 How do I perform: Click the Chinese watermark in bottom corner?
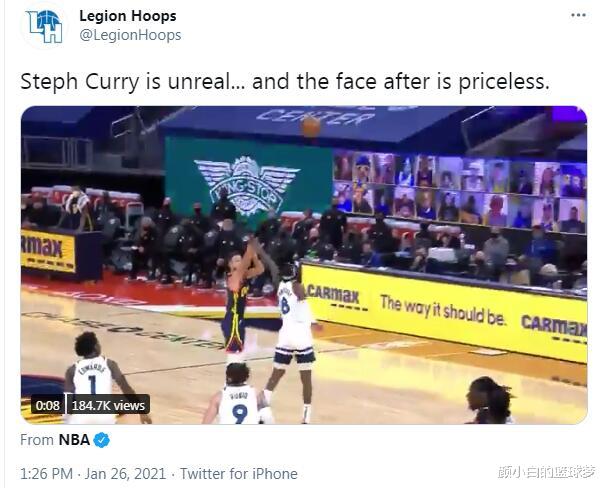(x=546, y=472)
